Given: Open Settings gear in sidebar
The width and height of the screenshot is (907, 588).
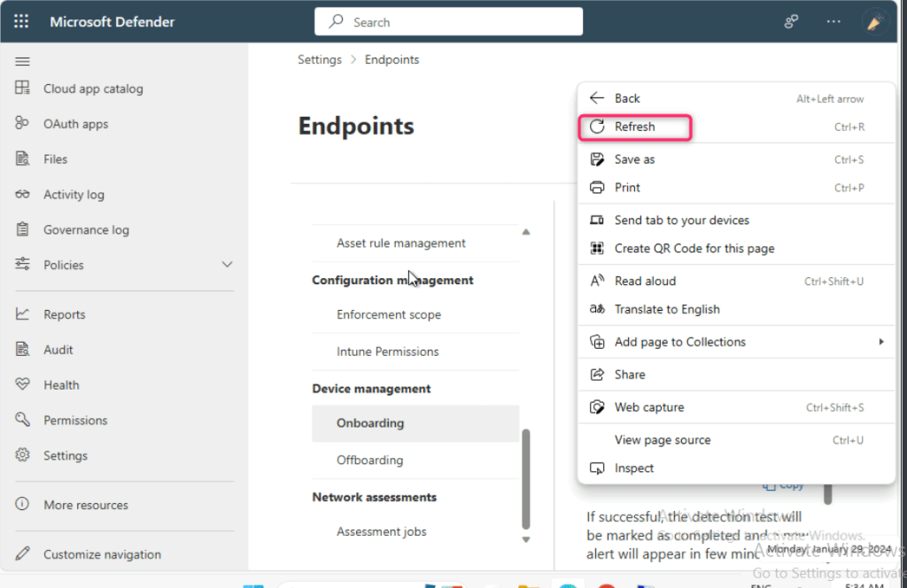Looking at the screenshot, I should [65, 455].
